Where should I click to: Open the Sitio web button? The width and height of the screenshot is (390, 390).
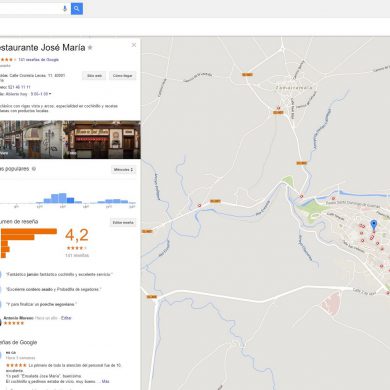tap(94, 76)
